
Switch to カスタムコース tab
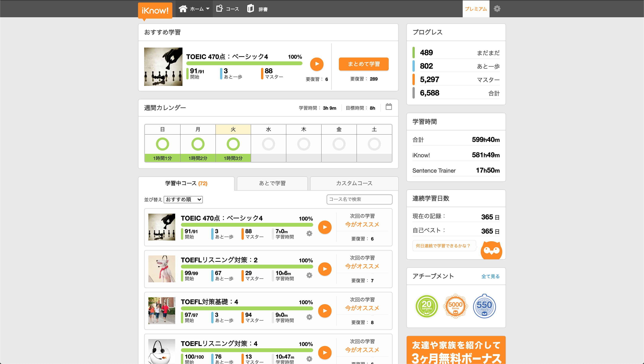(x=354, y=183)
